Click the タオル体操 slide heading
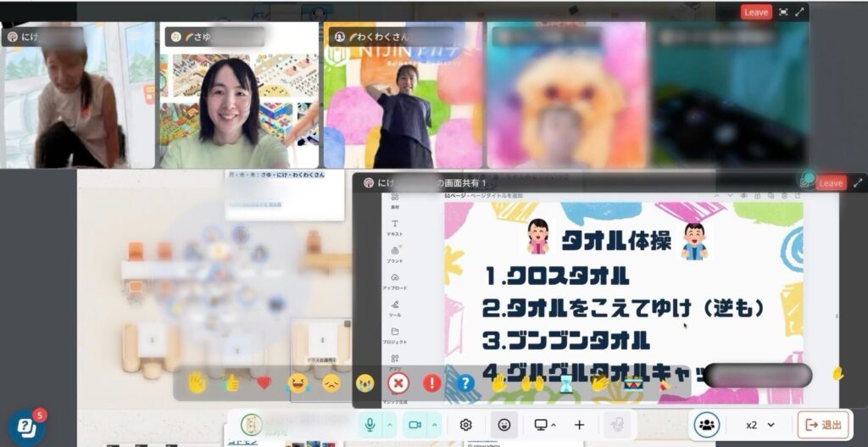This screenshot has width=868, height=447. [x=616, y=241]
